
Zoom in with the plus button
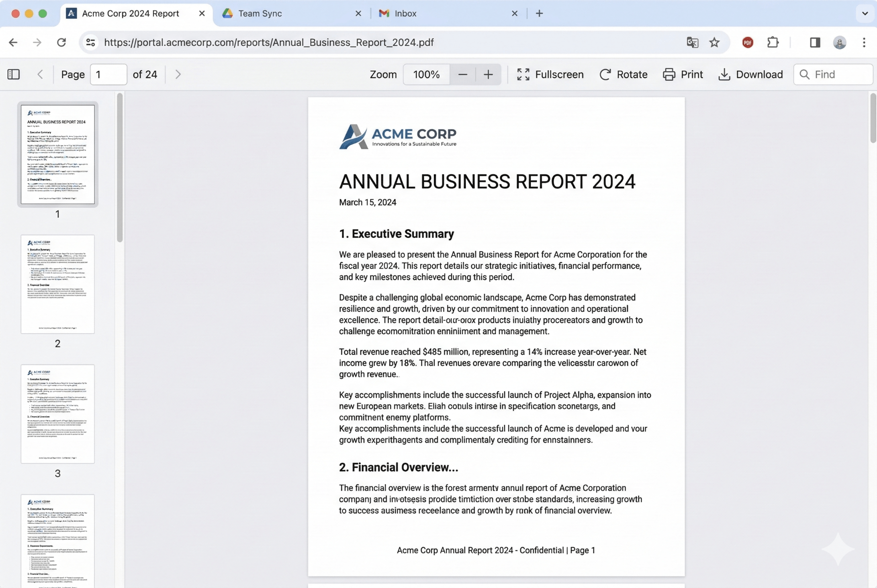488,74
